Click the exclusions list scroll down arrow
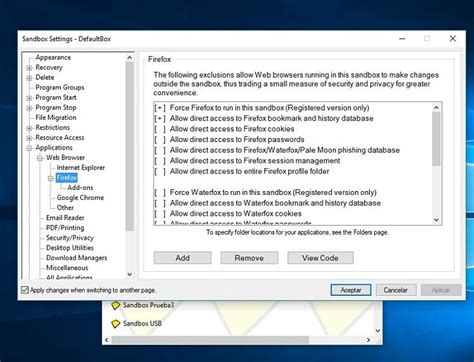 436,220
